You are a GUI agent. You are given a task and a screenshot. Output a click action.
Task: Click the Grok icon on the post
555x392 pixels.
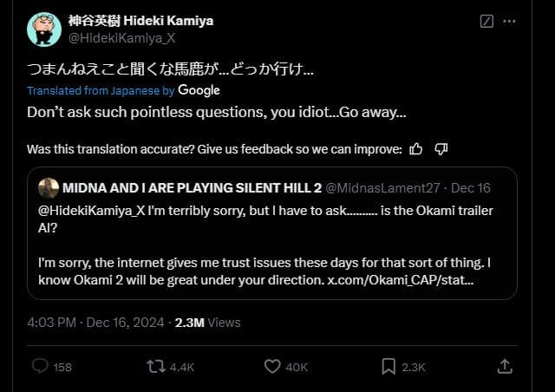pos(486,20)
